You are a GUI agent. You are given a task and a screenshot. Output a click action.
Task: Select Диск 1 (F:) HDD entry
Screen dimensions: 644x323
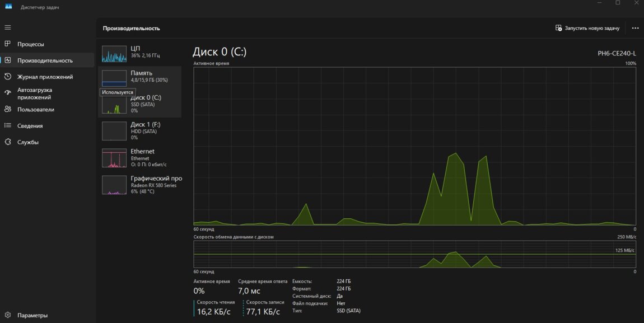click(140, 130)
